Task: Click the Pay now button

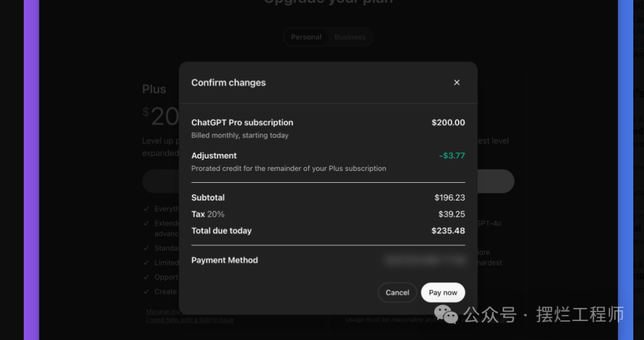Action: pos(442,292)
